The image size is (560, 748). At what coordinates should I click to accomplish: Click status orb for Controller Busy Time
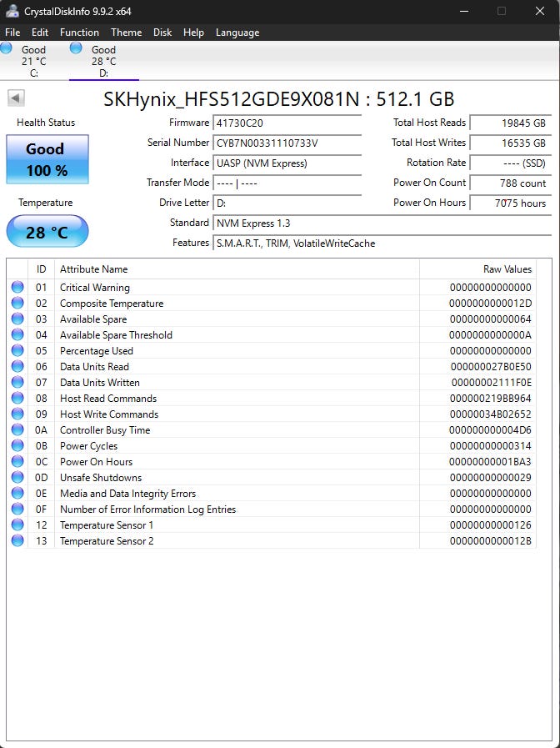pyautogui.click(x=17, y=429)
